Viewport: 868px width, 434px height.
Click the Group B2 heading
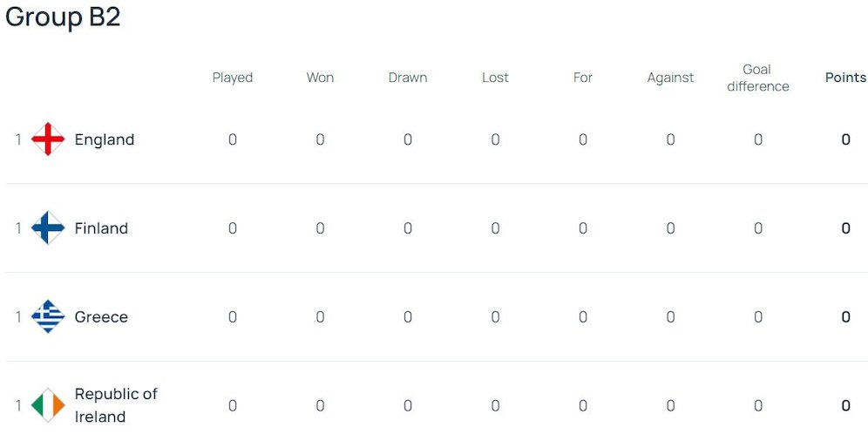tap(63, 17)
